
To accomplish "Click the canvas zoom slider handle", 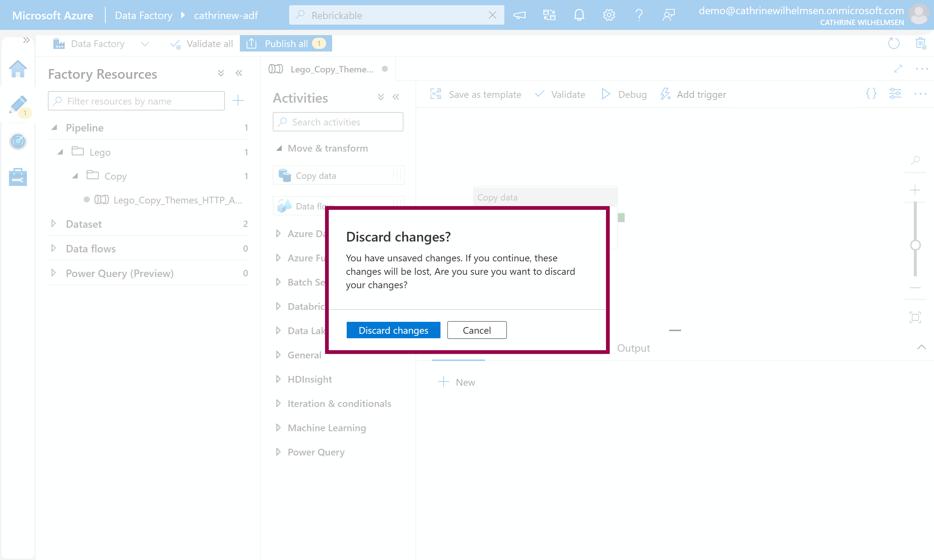I will 915,245.
